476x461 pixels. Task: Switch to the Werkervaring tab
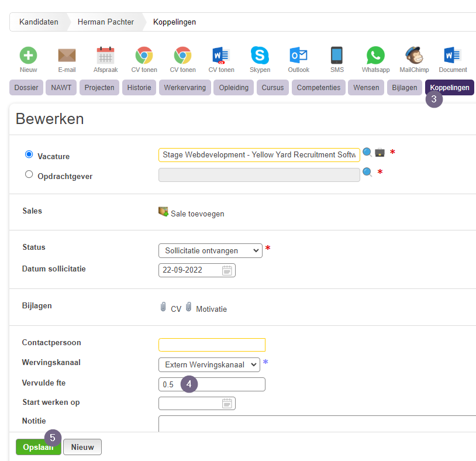185,88
